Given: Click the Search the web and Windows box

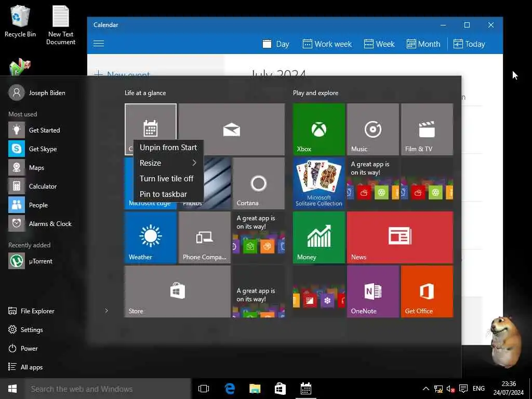Looking at the screenshot, I should (108, 389).
